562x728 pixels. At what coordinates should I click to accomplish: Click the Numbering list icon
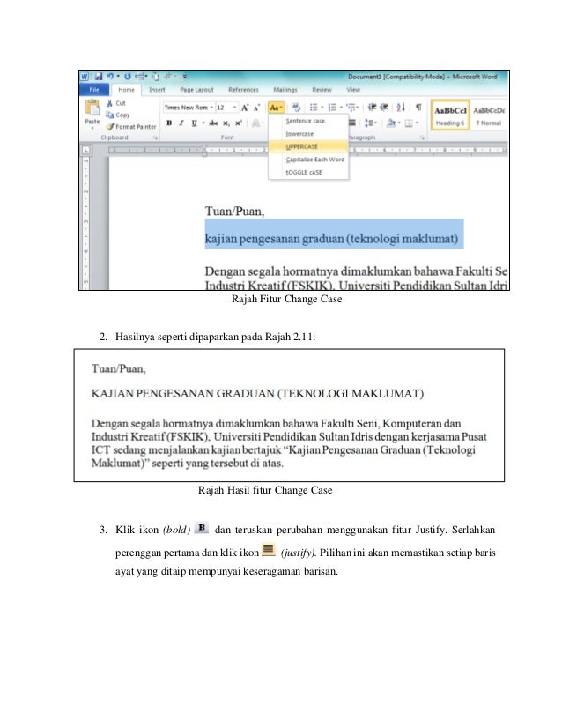pos(332,108)
